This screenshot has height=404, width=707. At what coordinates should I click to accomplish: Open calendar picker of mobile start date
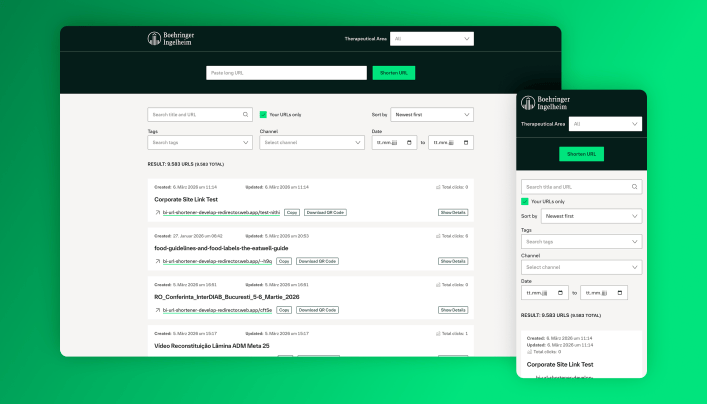(560, 293)
